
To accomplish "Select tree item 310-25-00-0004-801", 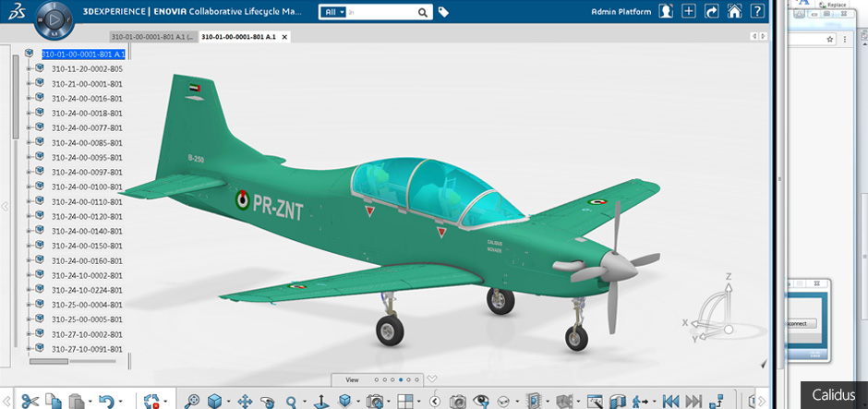I will (x=87, y=305).
